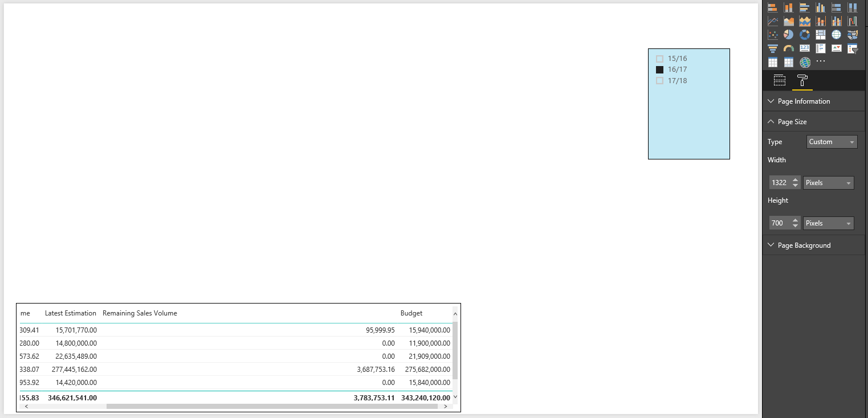Viewport: 868px width, 418px height.
Task: Add a treemap visualization
Action: 821,35
